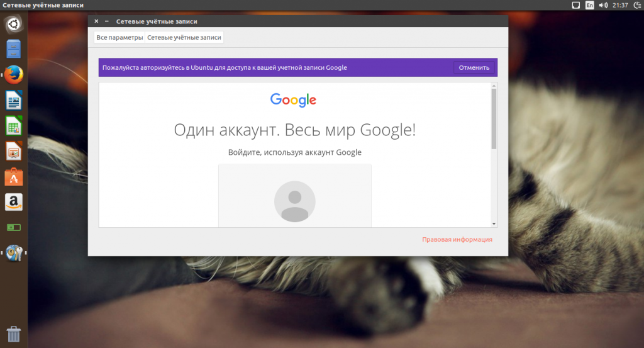Open the session power menu
The image size is (644, 348).
pos(636,5)
